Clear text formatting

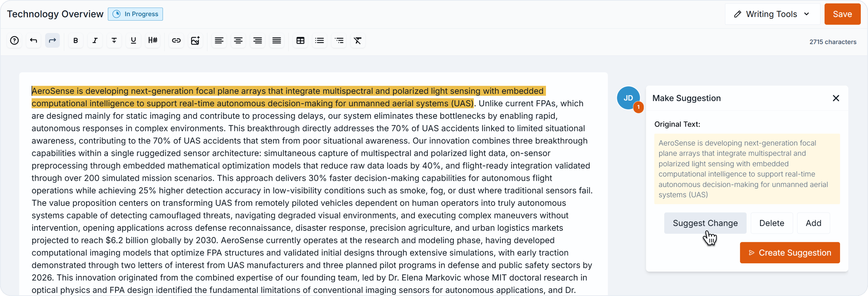point(357,40)
